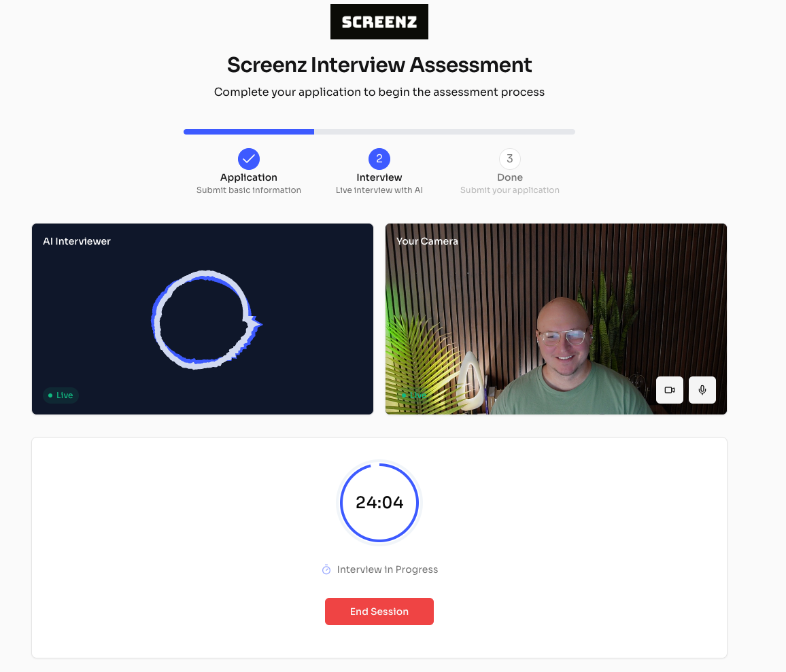Click the 'Your Camera' panel title
786x672 pixels.
pyautogui.click(x=427, y=241)
